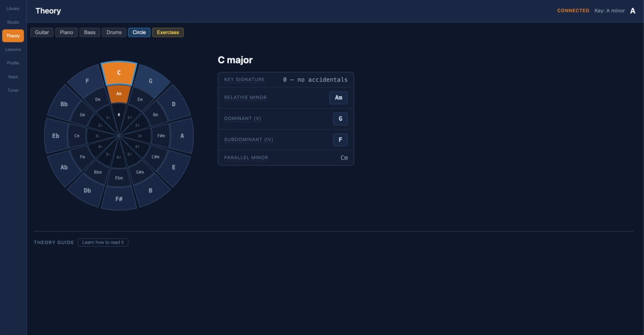The width and height of the screenshot is (644, 335).
Task: Click the KEY SIGNATURE label
Action: pyautogui.click(x=244, y=79)
